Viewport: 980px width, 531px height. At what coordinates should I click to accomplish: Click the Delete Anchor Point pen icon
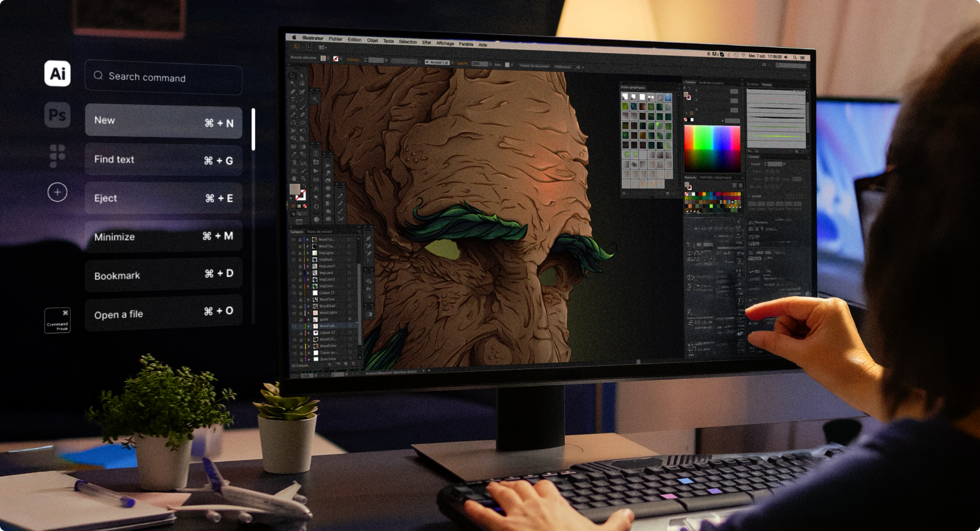pyautogui.click(x=367, y=253)
